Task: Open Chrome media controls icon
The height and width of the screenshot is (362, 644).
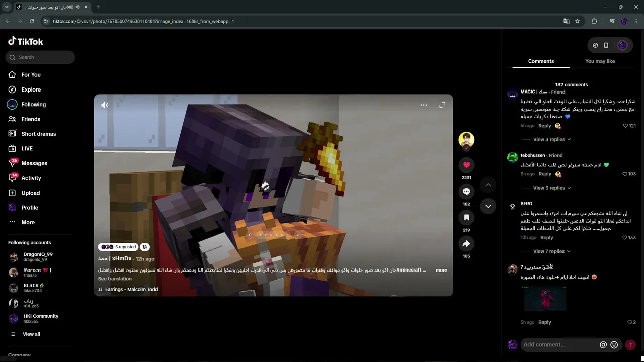Action: (x=612, y=21)
